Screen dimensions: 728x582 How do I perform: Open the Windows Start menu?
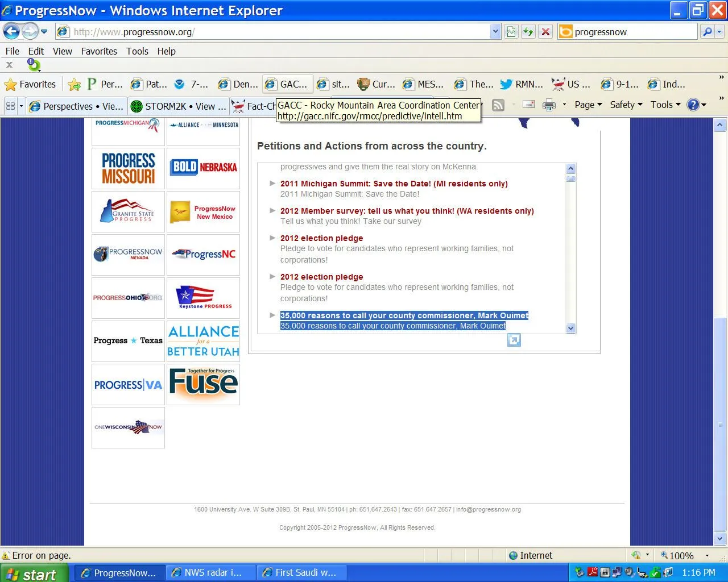click(x=34, y=573)
